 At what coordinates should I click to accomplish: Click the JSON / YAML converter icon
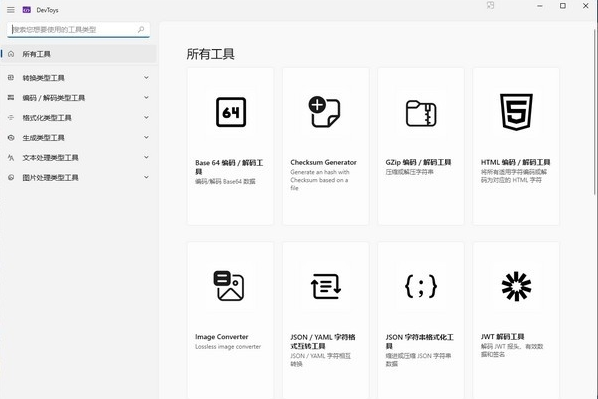325,286
